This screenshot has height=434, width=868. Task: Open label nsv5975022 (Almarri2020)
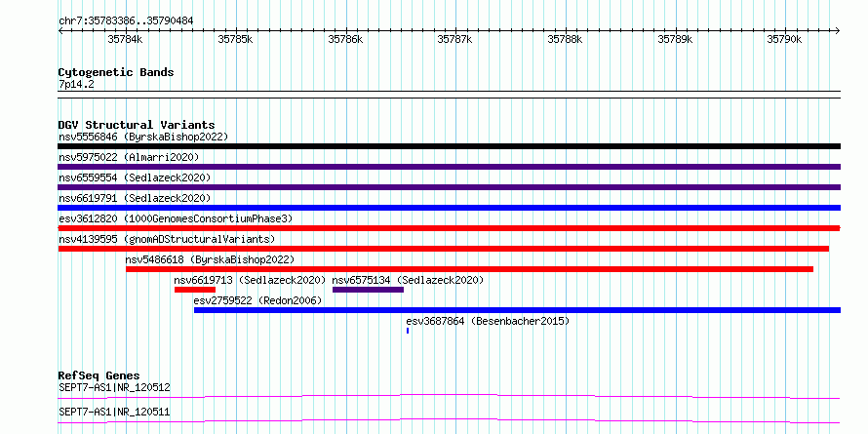[x=129, y=157]
